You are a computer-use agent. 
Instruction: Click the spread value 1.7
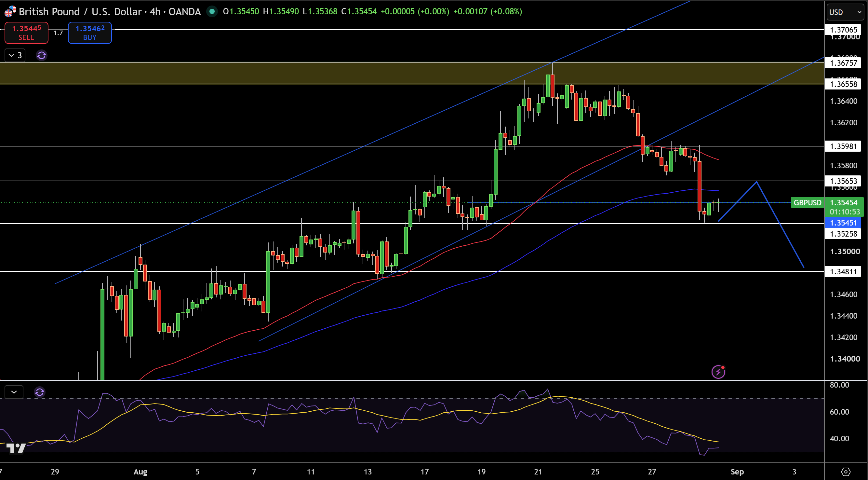(x=58, y=33)
